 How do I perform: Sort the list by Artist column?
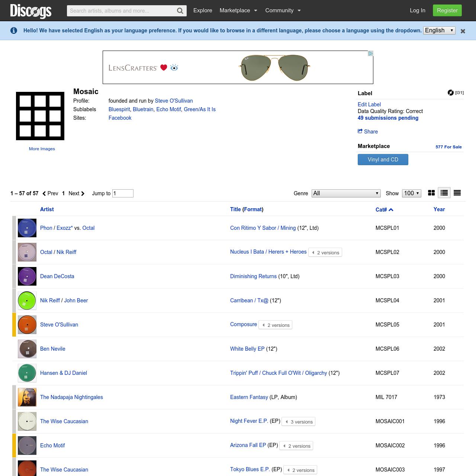pyautogui.click(x=47, y=209)
